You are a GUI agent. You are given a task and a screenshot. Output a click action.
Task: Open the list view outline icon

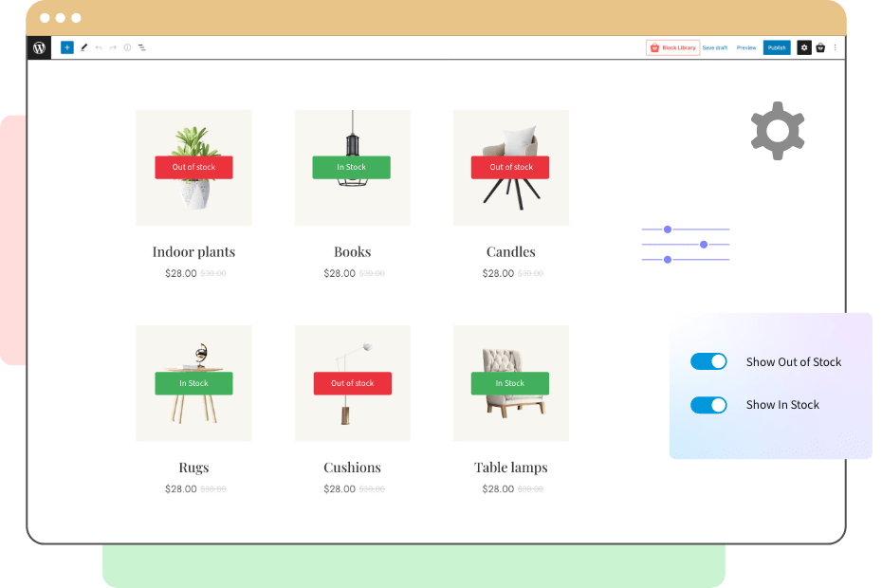(x=142, y=47)
